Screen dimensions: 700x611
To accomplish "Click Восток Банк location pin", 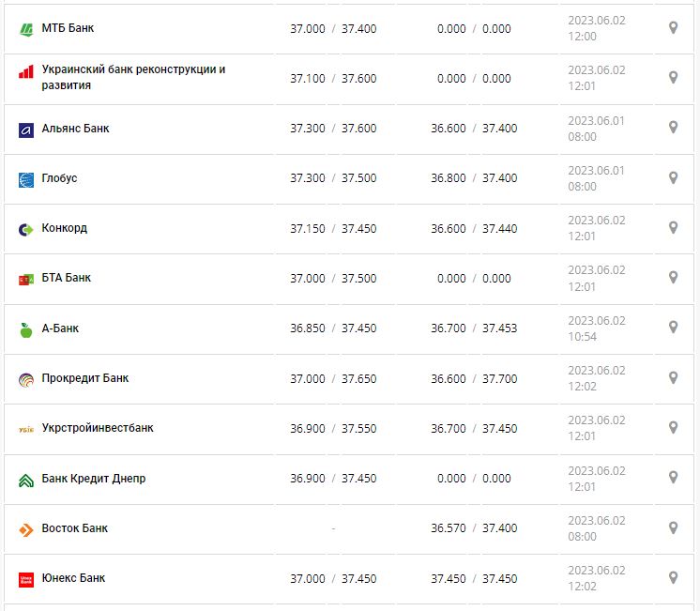I will tap(673, 527).
